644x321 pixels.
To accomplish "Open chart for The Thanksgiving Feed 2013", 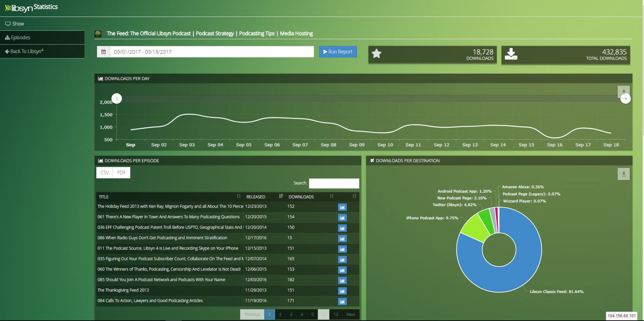I will tap(342, 291).
